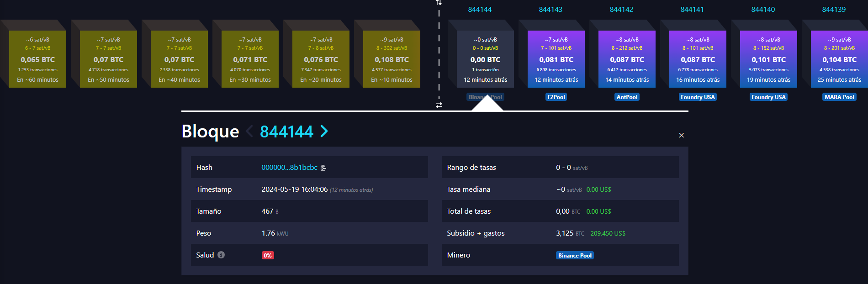Open block height 844139 link

[834, 10]
